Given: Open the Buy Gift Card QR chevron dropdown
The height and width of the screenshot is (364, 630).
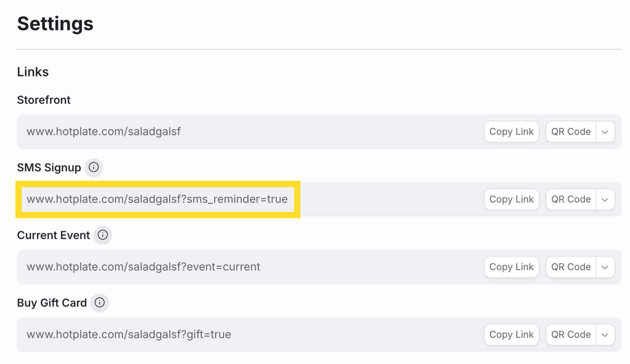Looking at the screenshot, I should point(605,335).
